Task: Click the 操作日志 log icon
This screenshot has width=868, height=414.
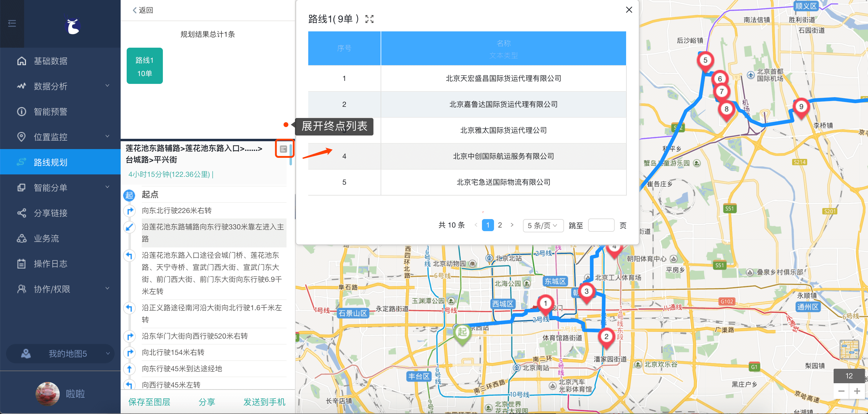Action: (x=22, y=264)
